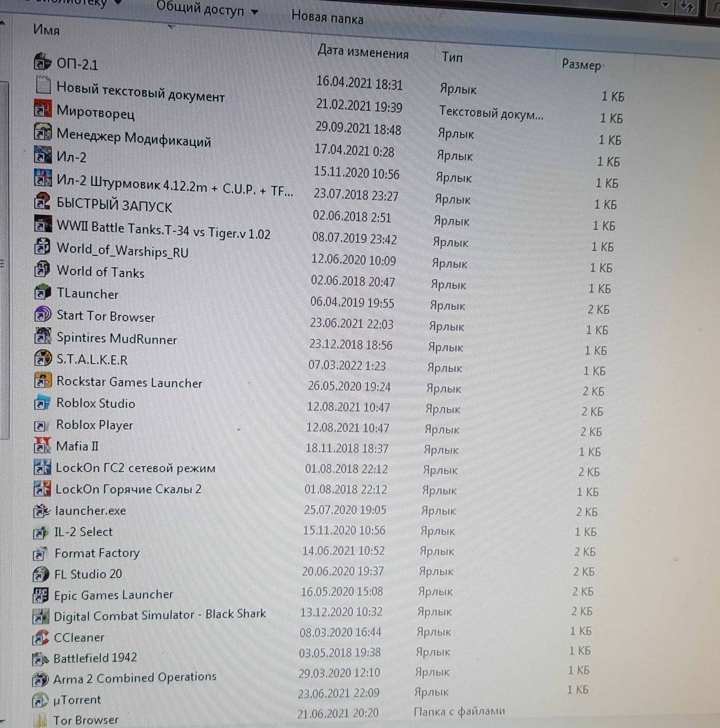Select the µTorrent icon

pos(40,701)
